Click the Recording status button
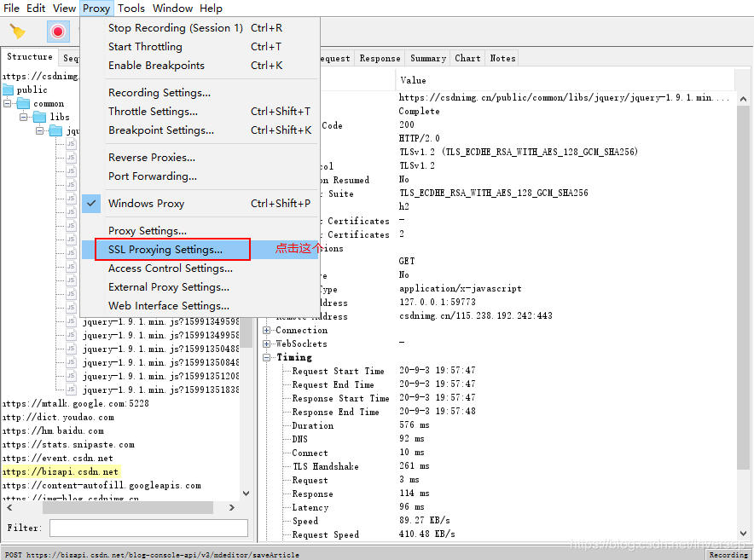The width and height of the screenshot is (754, 560). click(728, 555)
